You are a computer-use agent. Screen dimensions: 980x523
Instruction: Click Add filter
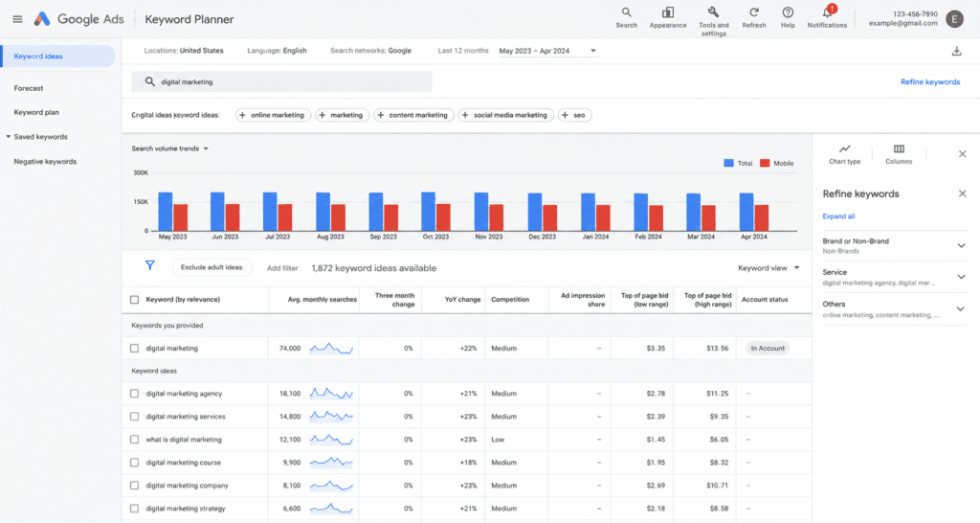(282, 268)
